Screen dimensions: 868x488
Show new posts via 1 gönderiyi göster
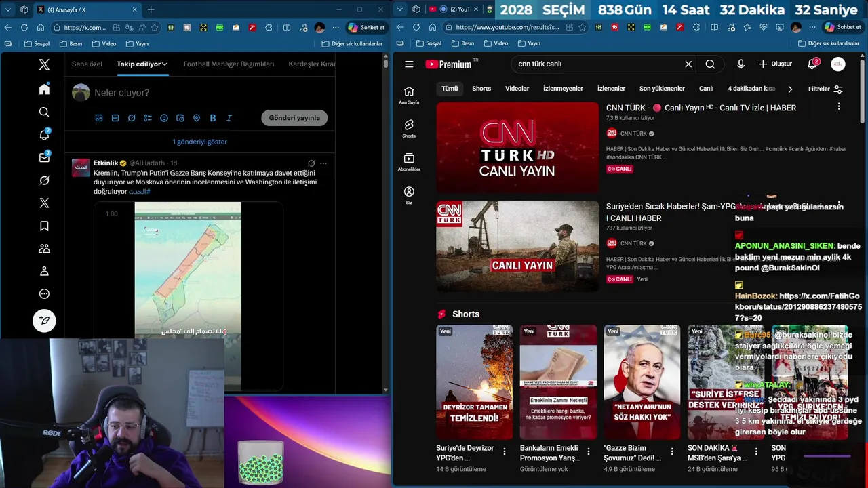[x=199, y=142]
